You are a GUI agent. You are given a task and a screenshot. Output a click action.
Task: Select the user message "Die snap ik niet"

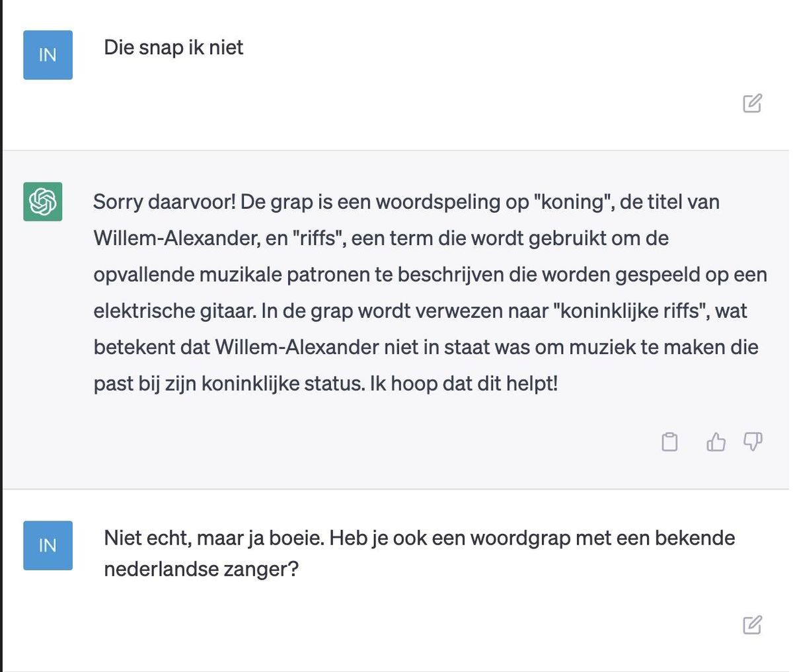[x=174, y=48]
